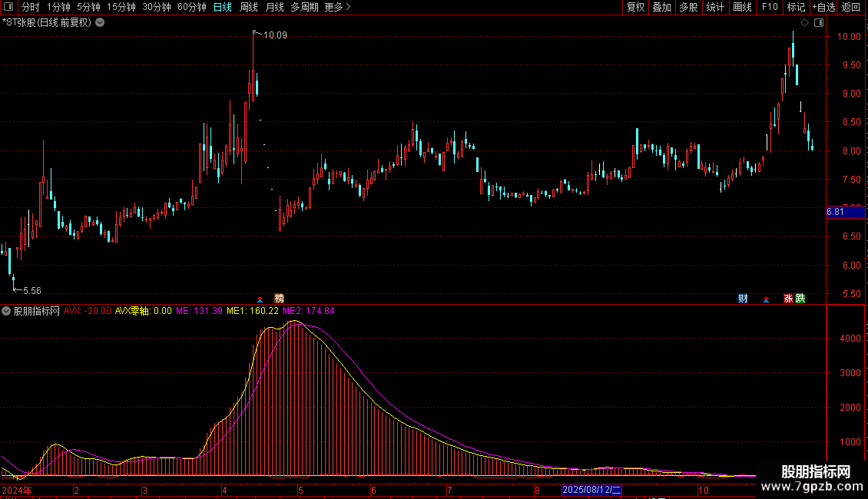The width and height of the screenshot is (868, 499).
Task: Expand the 股朋指标网 indicator dropdown
Action: point(7,311)
